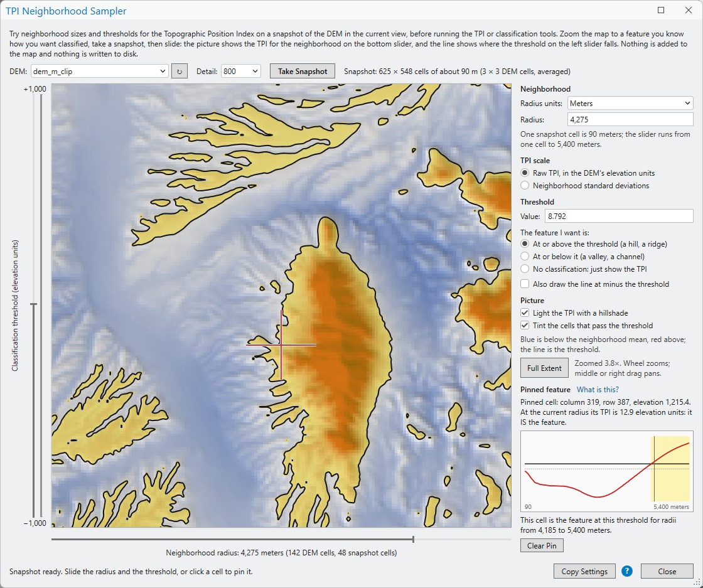Select Raw TPI in elevation units
The image size is (703, 588).
point(588,173)
